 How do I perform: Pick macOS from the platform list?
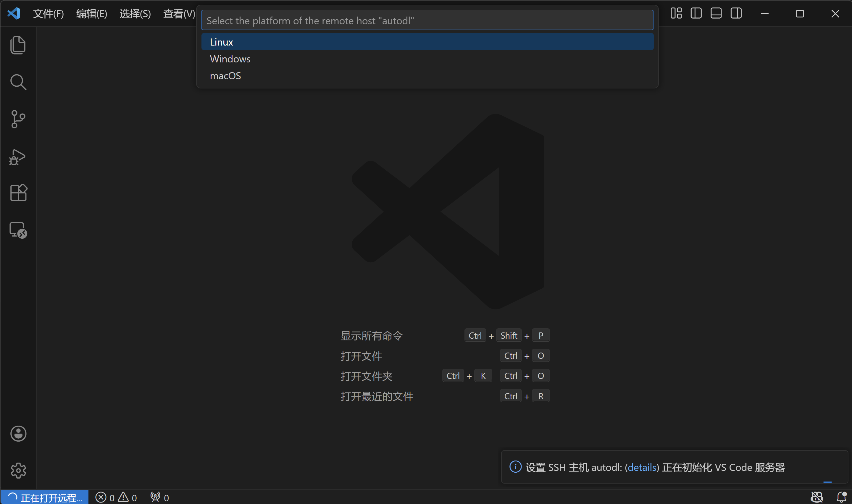point(225,76)
